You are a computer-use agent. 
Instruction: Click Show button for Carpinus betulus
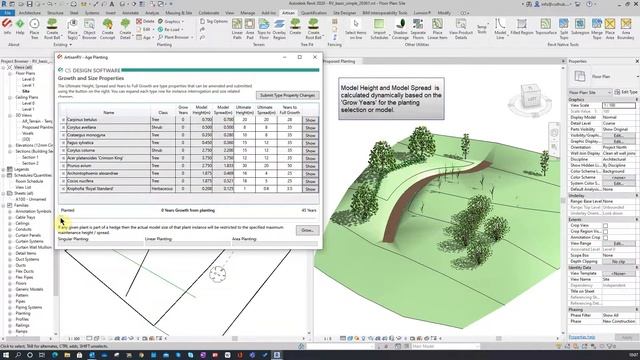click(310, 120)
